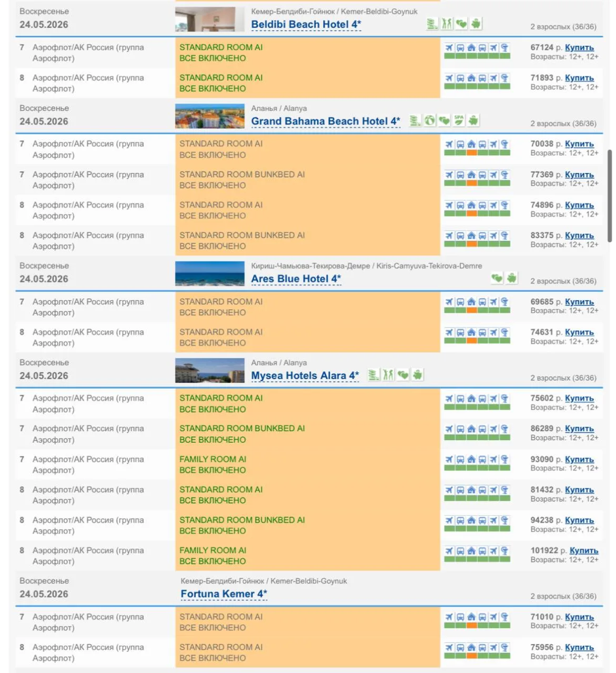
Task: Open Grand Bahama Beach Hotel 4* link
Action: coord(325,121)
